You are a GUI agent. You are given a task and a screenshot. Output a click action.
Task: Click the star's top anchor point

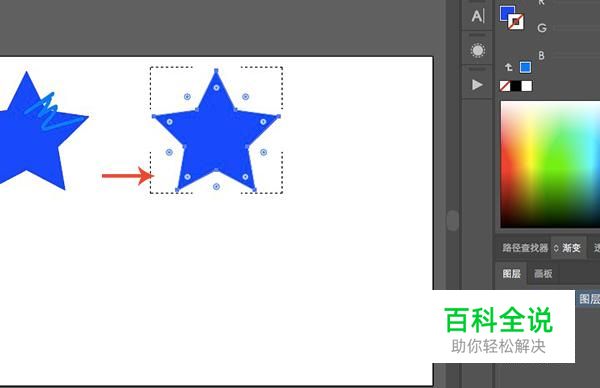(216, 71)
